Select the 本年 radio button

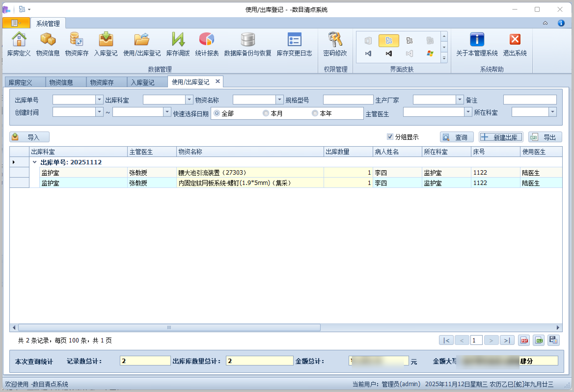(315, 113)
